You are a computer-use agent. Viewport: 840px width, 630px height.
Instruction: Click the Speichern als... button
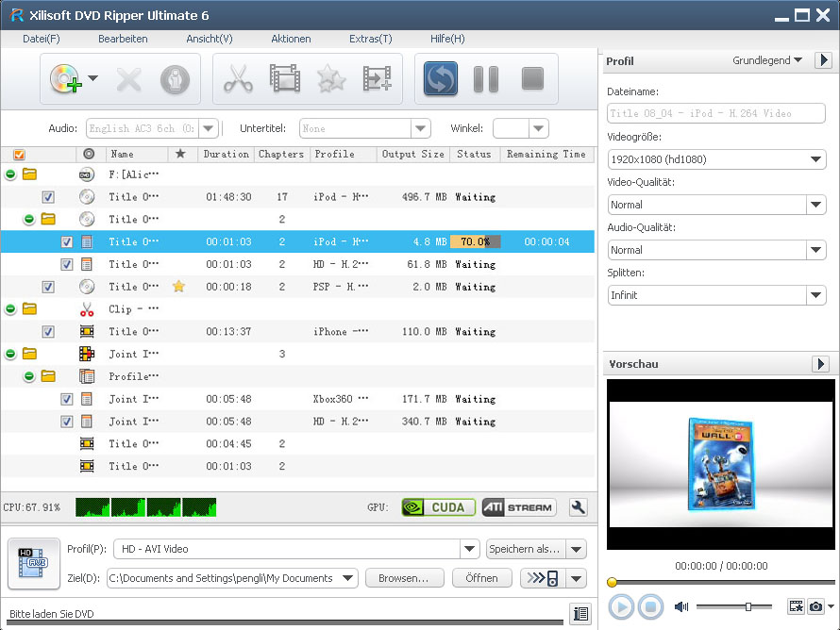[525, 549]
